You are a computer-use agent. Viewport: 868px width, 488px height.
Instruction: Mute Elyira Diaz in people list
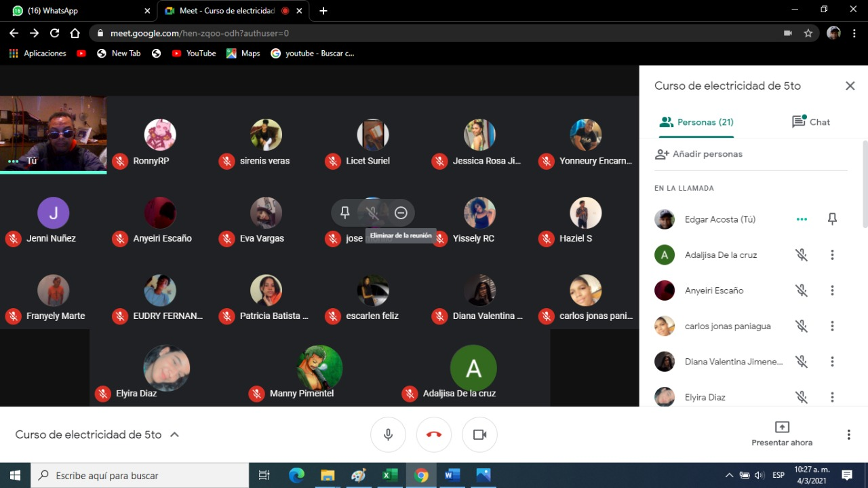tap(802, 397)
